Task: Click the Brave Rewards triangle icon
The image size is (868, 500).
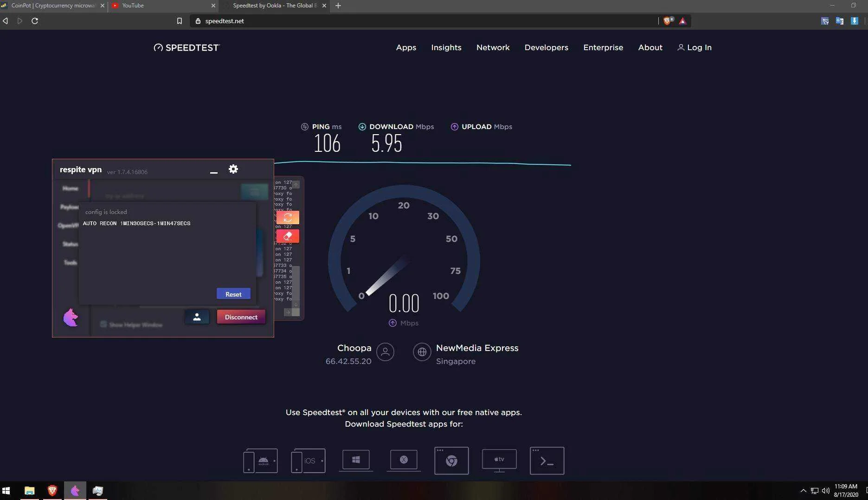Action: point(682,21)
